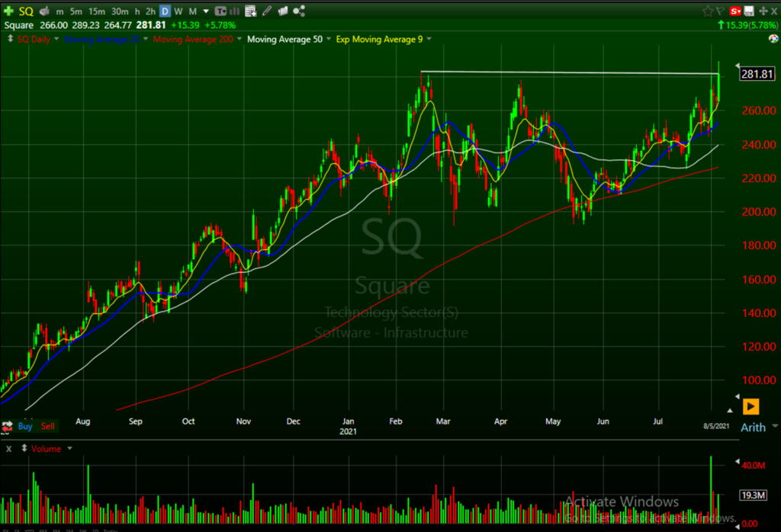Toggle the Daily 'D' timeframe button
The height and width of the screenshot is (532, 781).
pyautogui.click(x=165, y=11)
